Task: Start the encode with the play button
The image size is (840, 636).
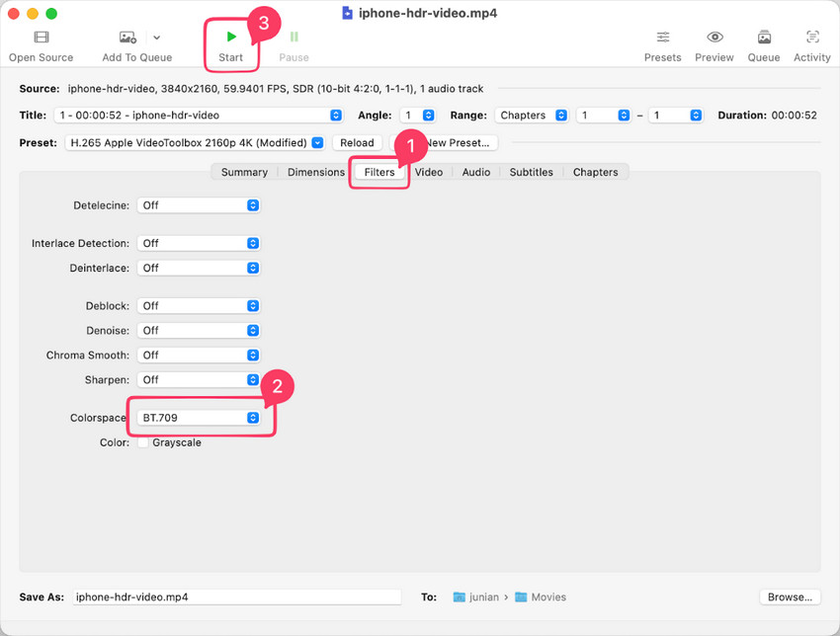Action: tap(231, 37)
